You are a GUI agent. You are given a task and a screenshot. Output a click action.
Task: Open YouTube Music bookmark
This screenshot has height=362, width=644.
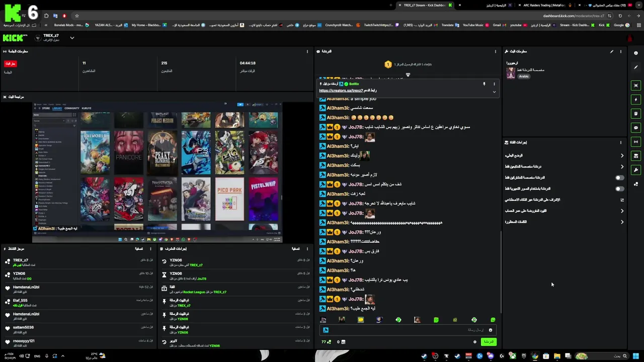click(x=475, y=25)
